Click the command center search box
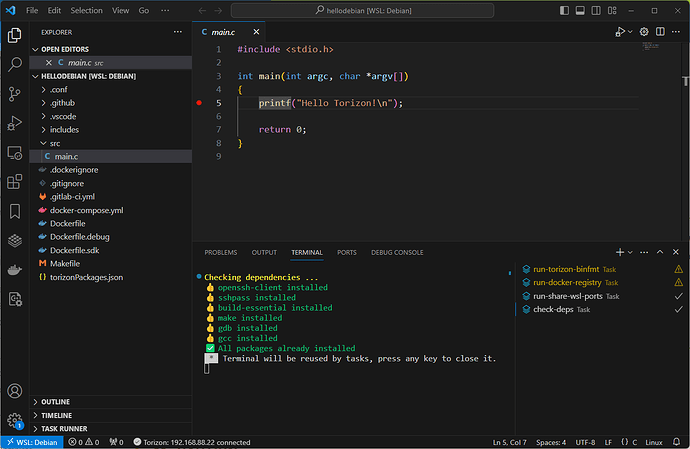This screenshot has width=690, height=449. tap(362, 11)
